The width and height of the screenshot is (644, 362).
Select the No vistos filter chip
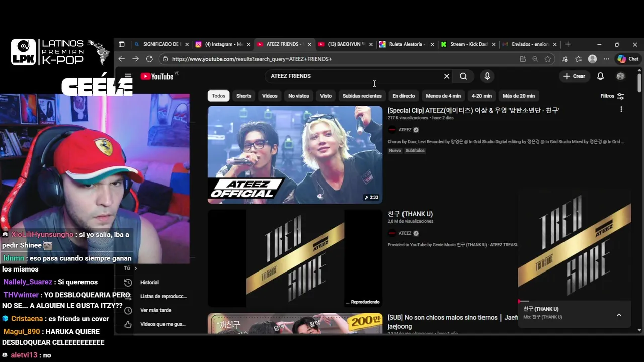299,96
